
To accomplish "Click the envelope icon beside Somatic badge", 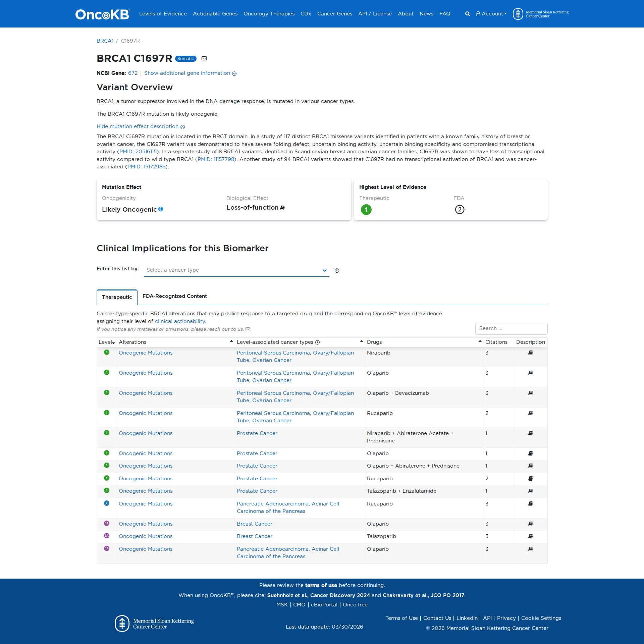I will (x=204, y=58).
